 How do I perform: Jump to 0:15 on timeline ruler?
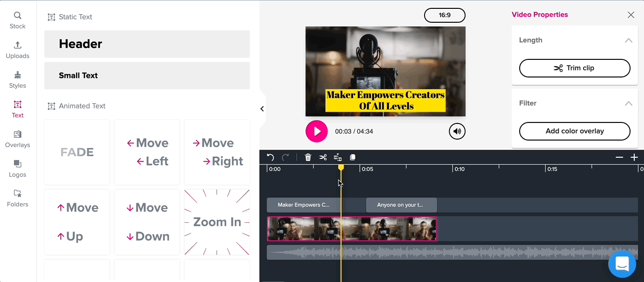(x=552, y=169)
